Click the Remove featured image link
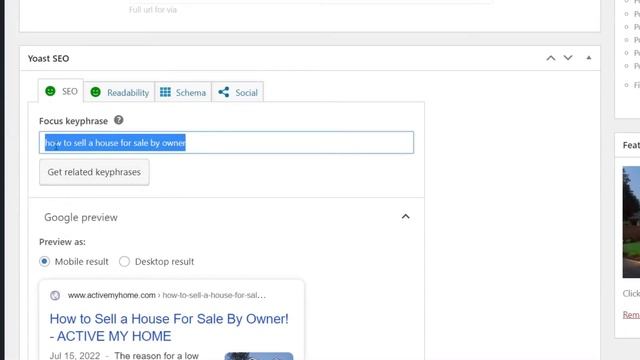Image resolution: width=640 pixels, height=360 pixels. (631, 315)
